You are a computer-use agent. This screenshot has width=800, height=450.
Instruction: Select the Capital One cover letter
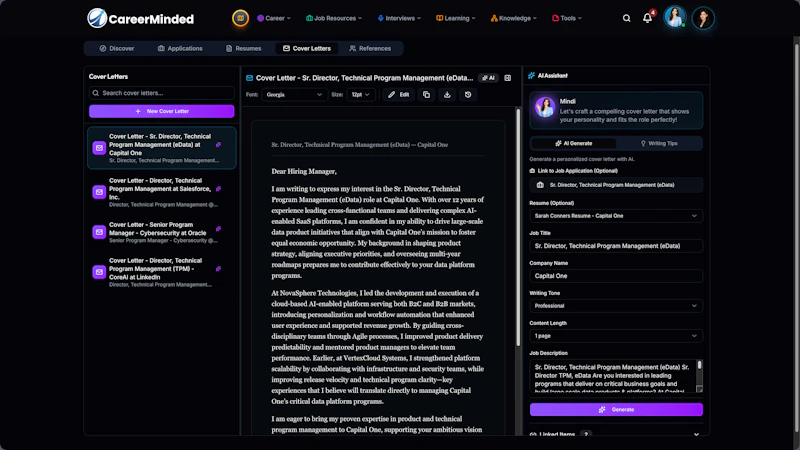point(162,148)
